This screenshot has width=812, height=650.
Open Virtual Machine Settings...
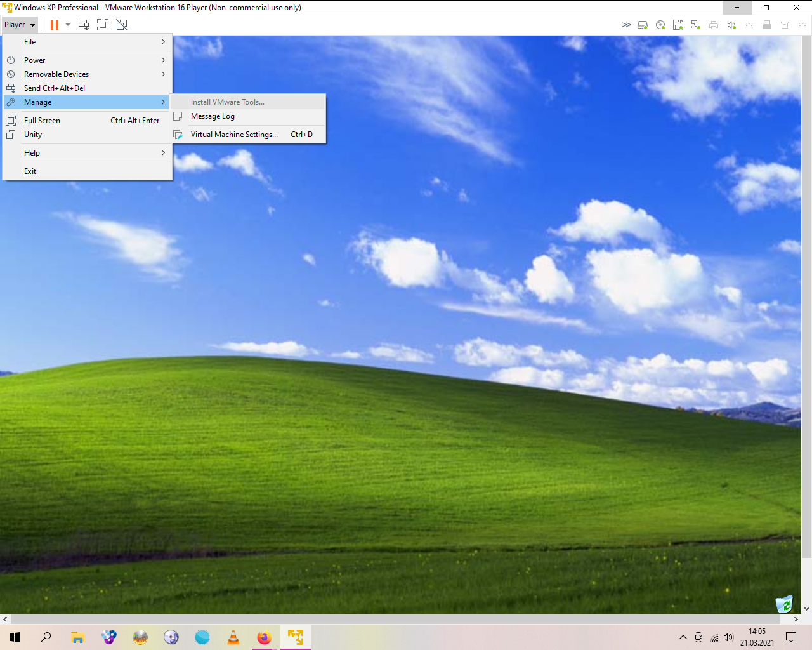248,135
